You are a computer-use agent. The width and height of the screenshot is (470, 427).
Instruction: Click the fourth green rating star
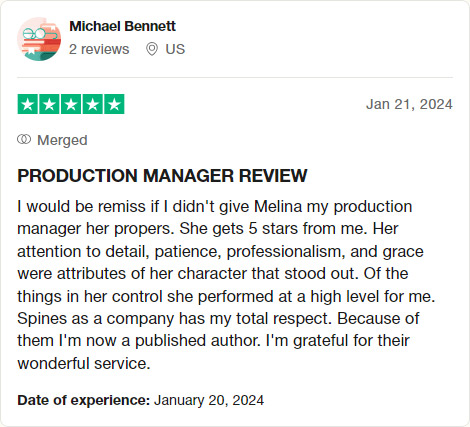(93, 104)
